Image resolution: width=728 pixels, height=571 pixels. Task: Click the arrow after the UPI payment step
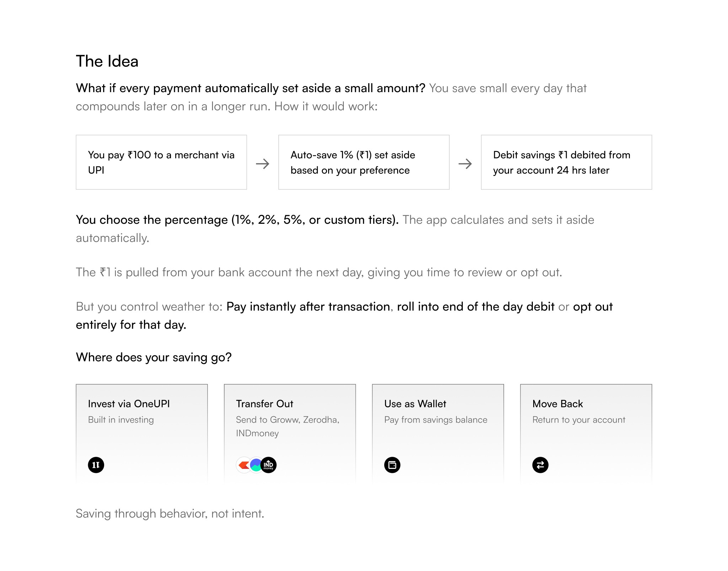(263, 164)
